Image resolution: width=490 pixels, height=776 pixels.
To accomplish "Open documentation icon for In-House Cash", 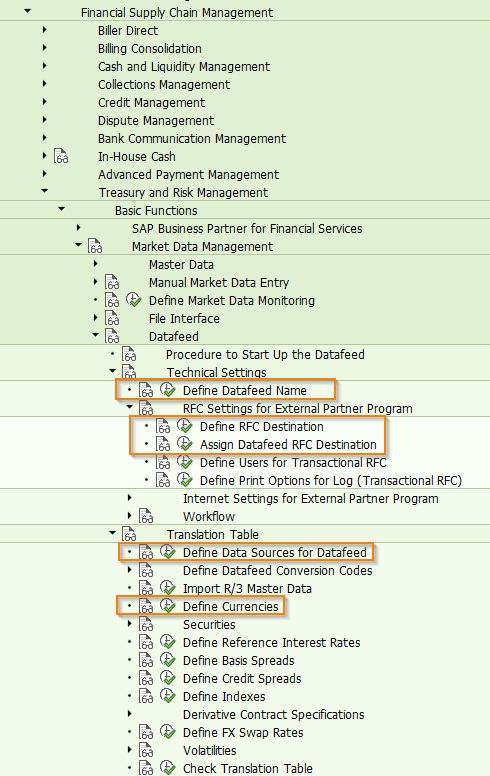I will 61,156.
